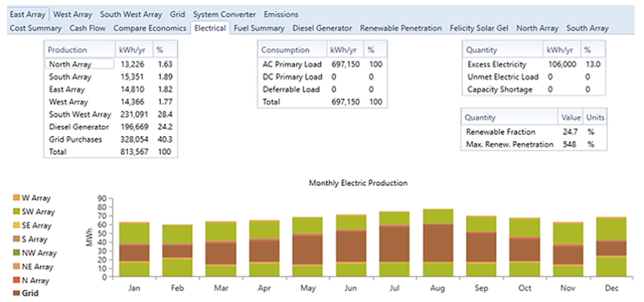
Task: Click S Array legend color swatch
Action: tap(16, 239)
